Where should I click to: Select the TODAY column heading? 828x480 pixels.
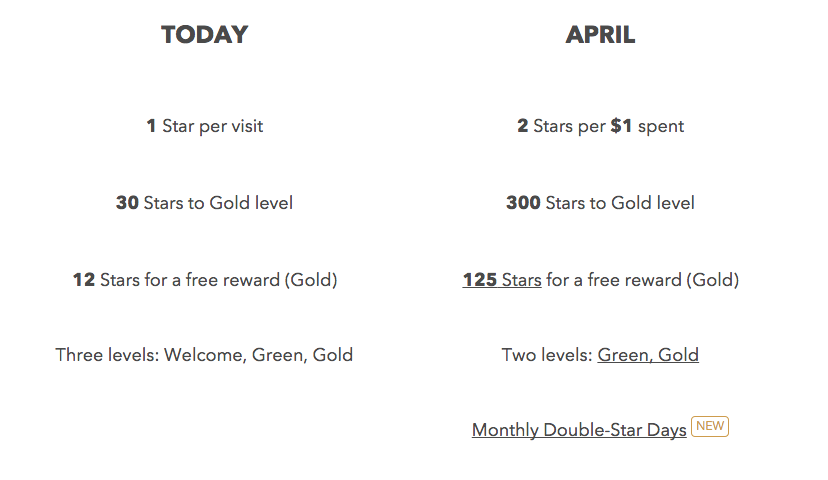click(x=204, y=35)
